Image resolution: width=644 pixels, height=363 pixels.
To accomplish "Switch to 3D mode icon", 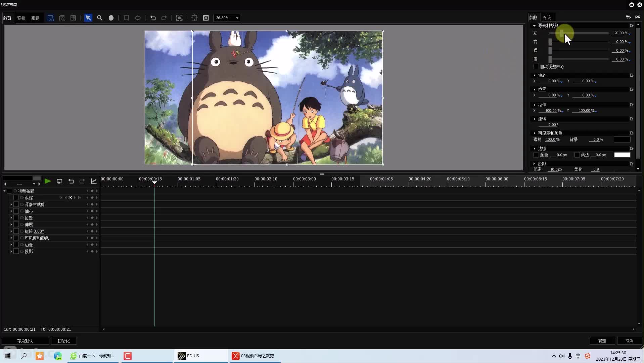I will [x=62, y=18].
